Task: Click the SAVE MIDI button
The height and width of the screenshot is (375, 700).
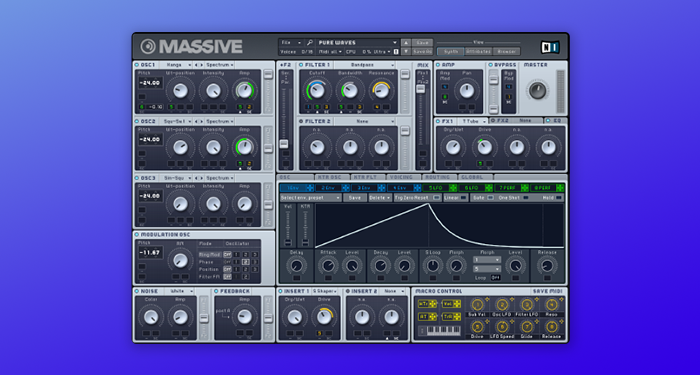Action: (547, 292)
